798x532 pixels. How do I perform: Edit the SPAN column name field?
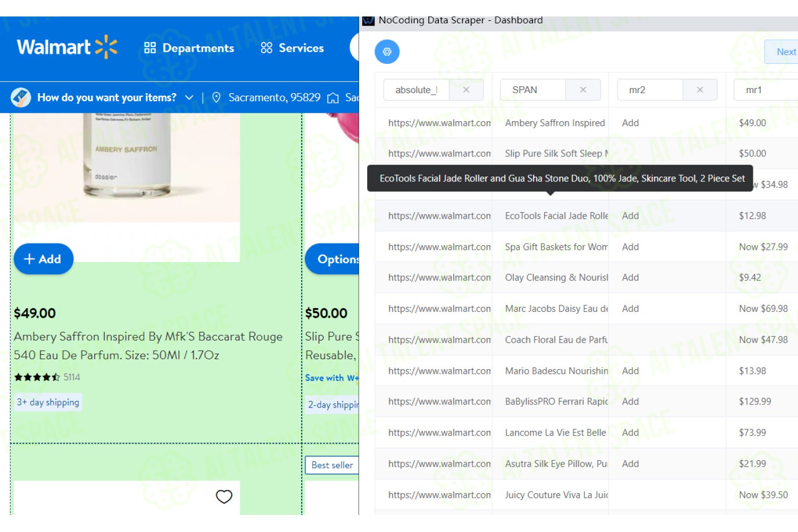point(533,90)
